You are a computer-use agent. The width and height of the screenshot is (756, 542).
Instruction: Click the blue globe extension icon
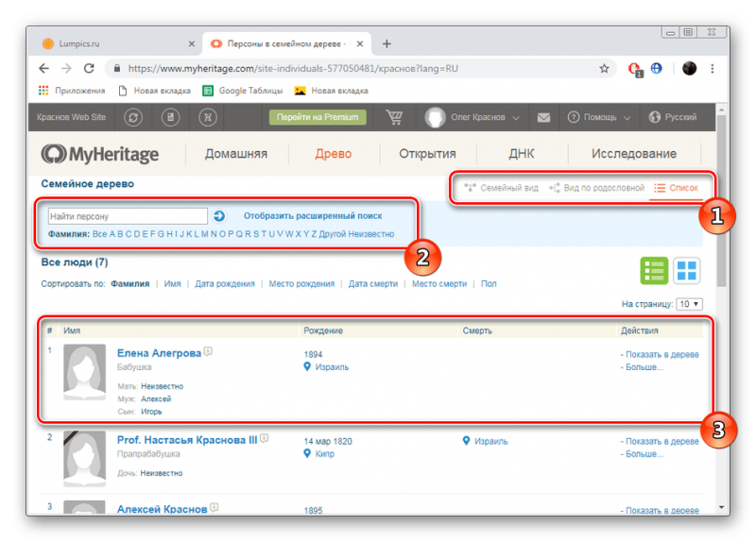click(656, 68)
